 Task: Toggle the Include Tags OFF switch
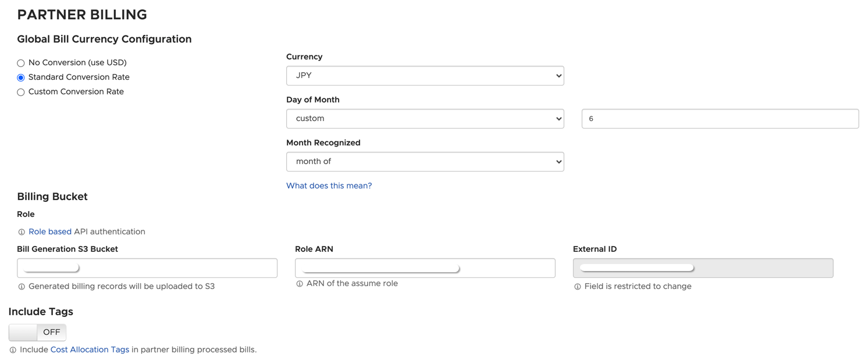[37, 332]
